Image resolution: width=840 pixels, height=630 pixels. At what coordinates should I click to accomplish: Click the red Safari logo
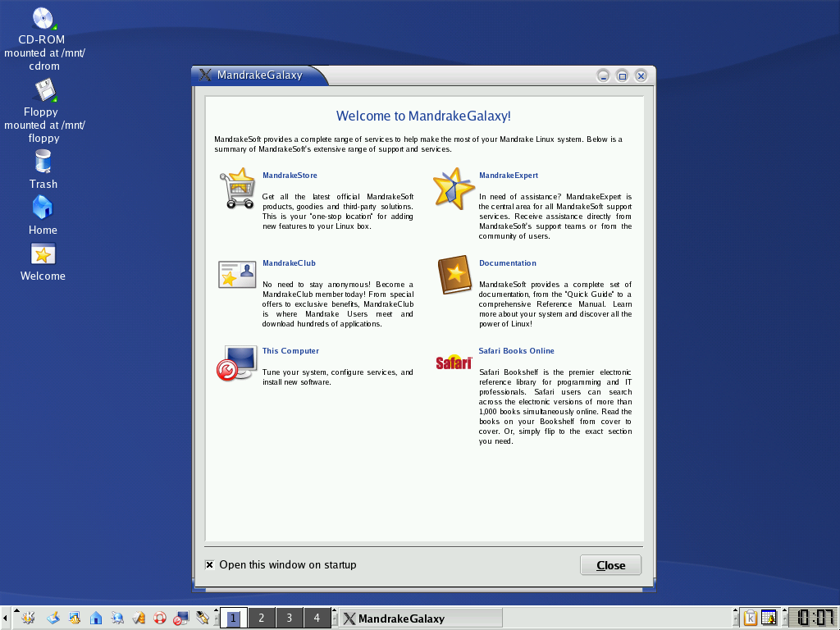454,363
